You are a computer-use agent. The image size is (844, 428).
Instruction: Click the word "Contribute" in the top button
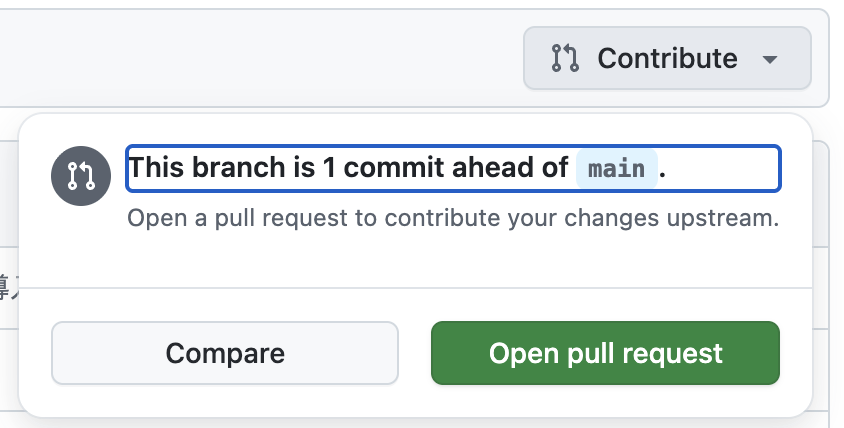click(x=667, y=58)
